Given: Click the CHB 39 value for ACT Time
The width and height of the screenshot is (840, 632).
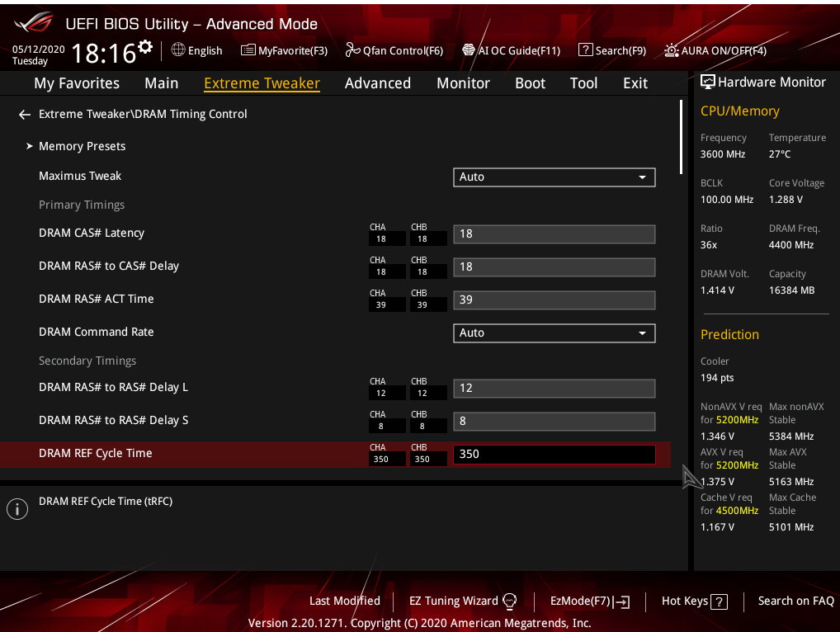Looking at the screenshot, I should [422, 304].
